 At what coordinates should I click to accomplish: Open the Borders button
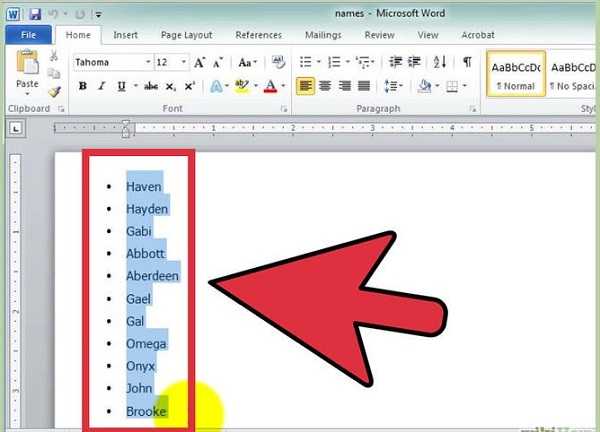452,86
